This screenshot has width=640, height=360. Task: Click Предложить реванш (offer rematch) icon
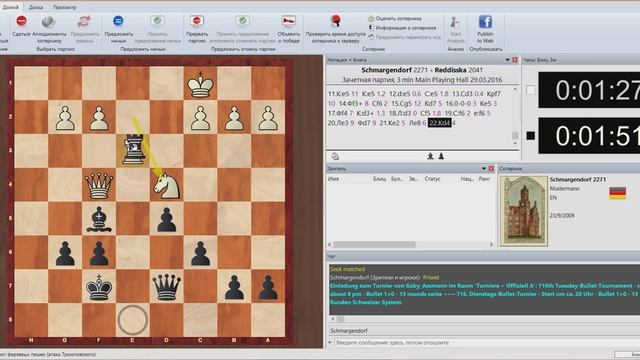(84, 21)
